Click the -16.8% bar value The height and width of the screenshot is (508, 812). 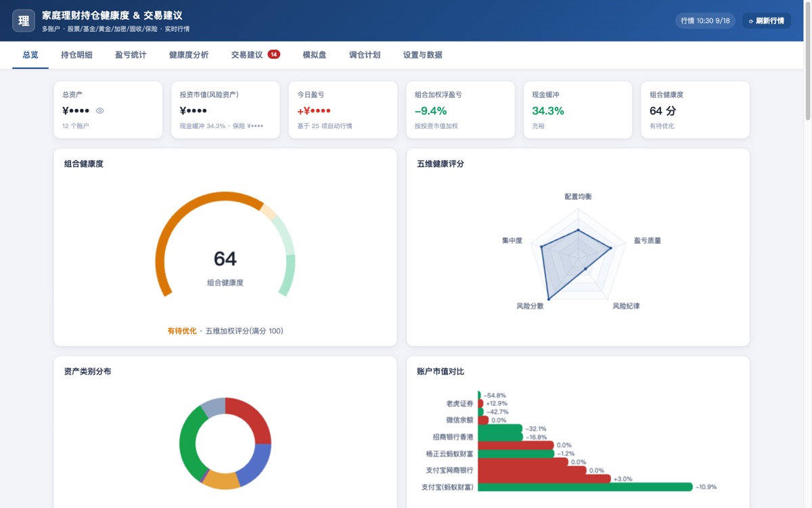click(x=538, y=437)
